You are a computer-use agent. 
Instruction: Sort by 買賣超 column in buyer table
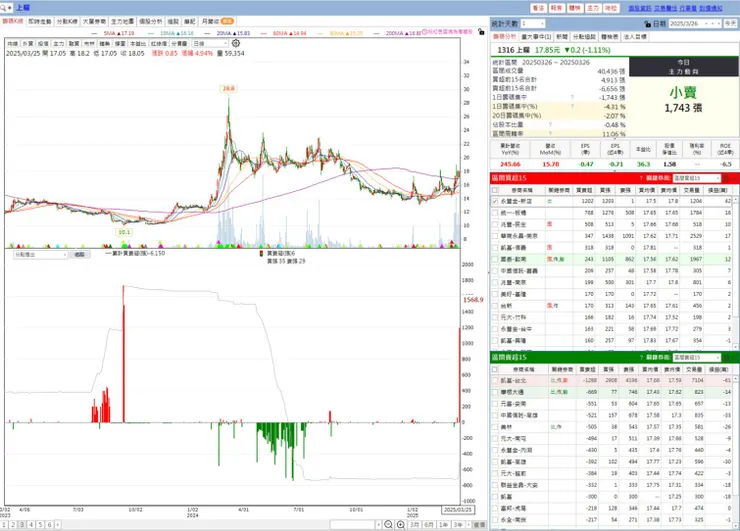click(584, 190)
